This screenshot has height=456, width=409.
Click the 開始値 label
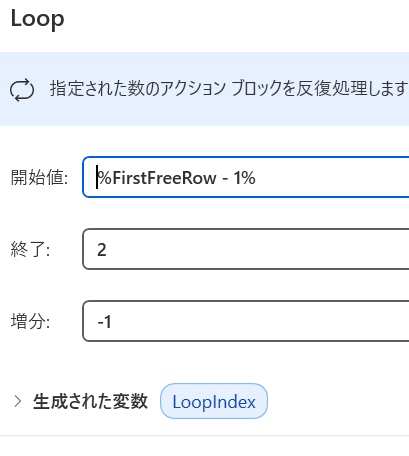coord(40,177)
